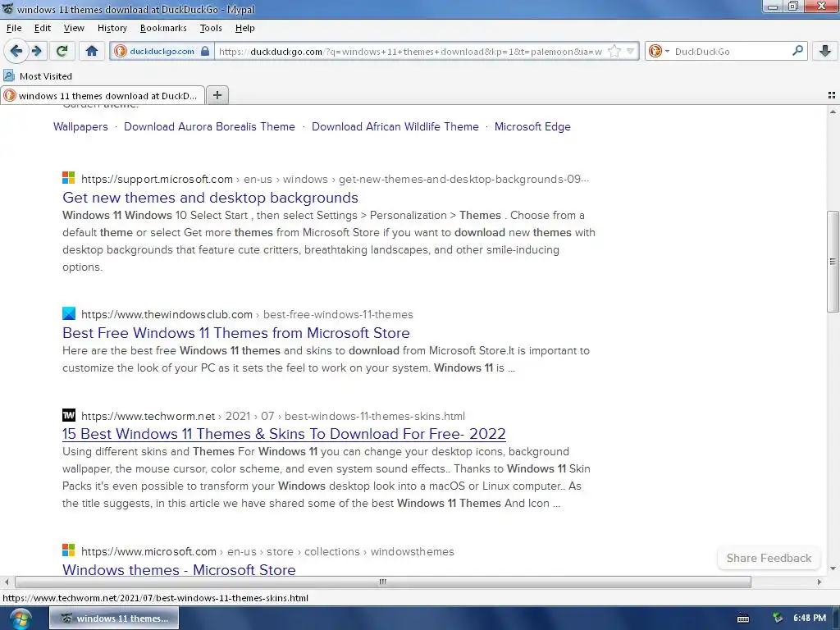Open Download Aurora Borealis Theme link

coord(209,126)
